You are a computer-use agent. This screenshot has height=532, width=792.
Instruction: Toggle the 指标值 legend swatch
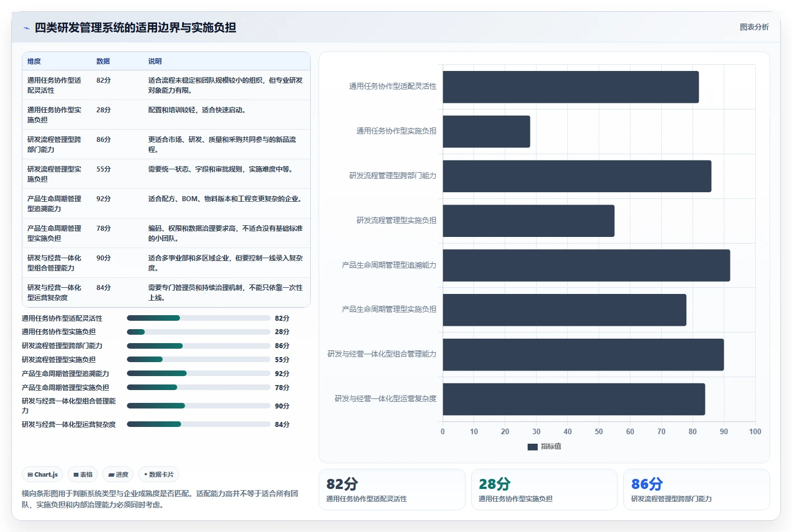click(x=533, y=446)
